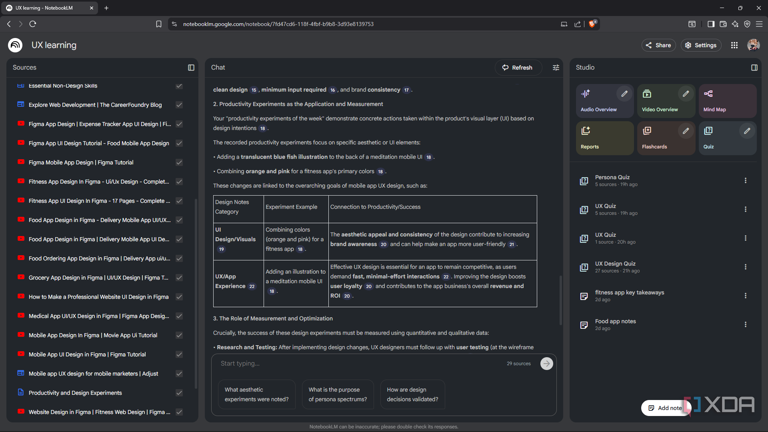Uncheck Website Design in Figma Fitness source
This screenshot has height=432, width=768.
tap(179, 412)
